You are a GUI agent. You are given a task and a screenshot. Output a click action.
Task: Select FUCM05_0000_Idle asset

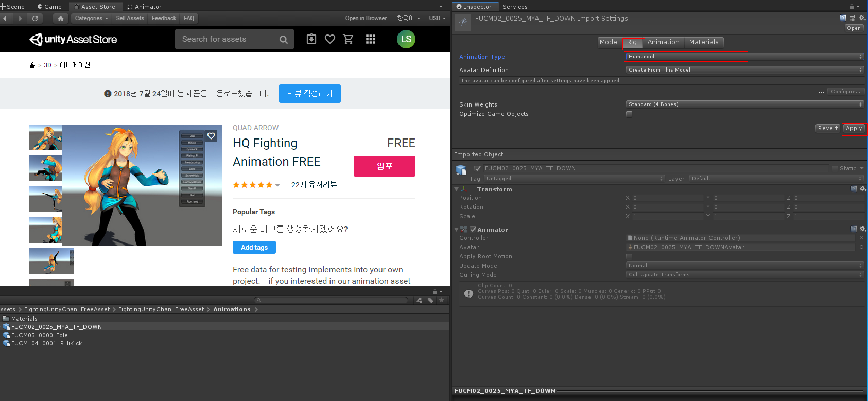tap(40, 335)
